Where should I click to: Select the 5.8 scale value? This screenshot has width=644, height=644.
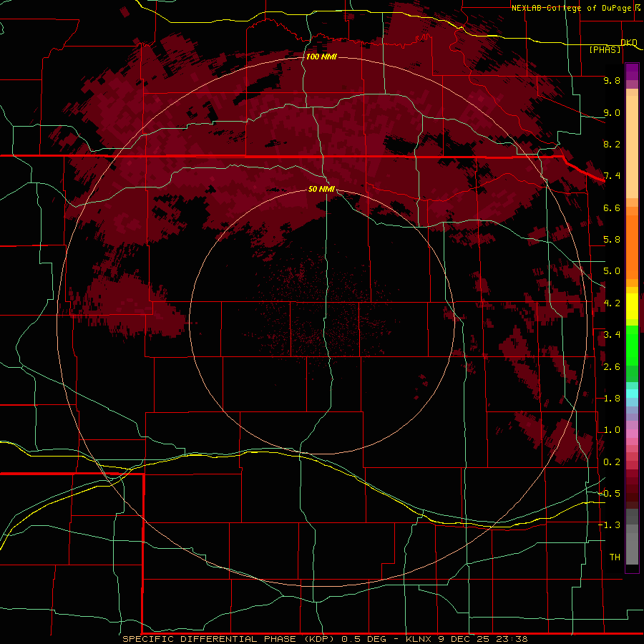click(612, 240)
